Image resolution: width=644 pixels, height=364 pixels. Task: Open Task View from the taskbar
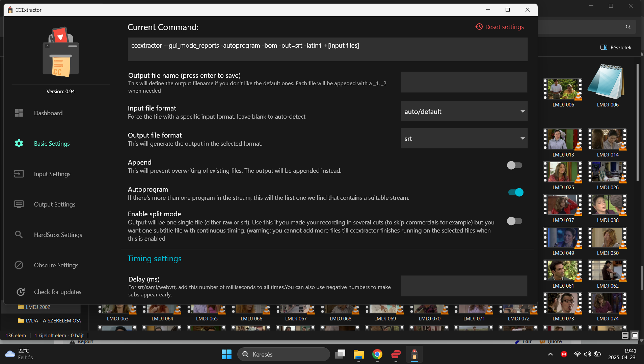(x=340, y=354)
